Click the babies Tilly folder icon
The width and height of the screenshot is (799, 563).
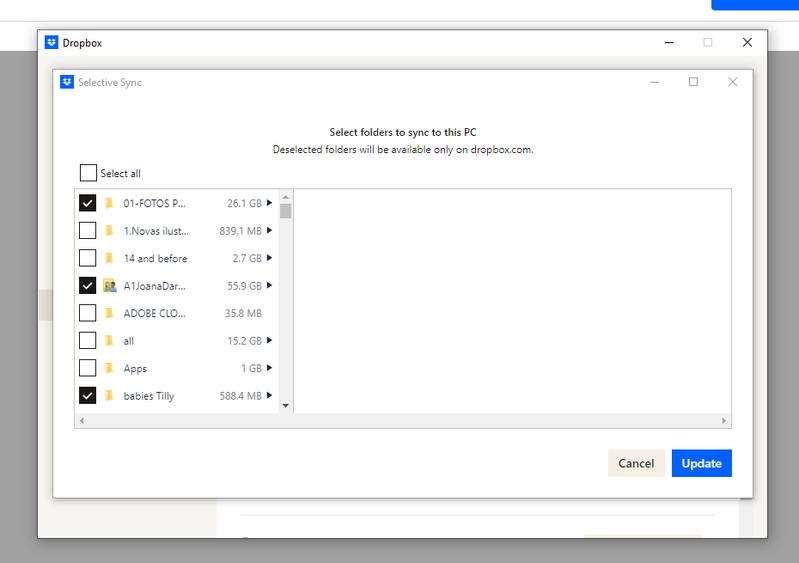[109, 396]
